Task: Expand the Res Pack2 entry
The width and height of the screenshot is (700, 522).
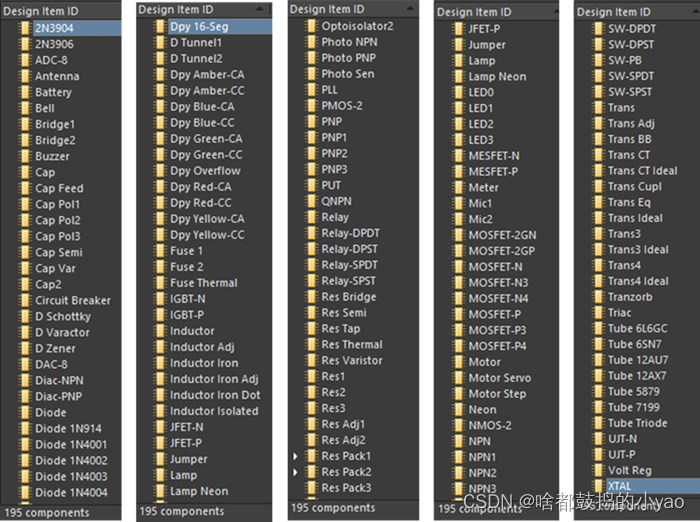Action: pos(294,472)
